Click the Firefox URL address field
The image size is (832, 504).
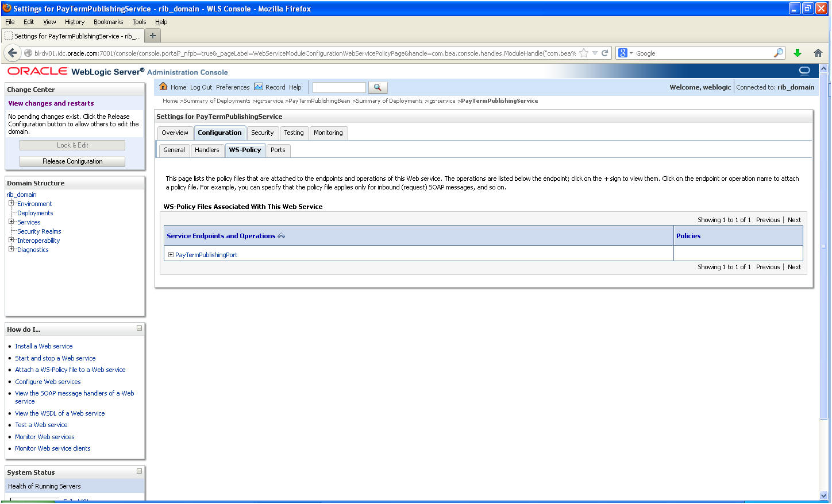pos(305,53)
